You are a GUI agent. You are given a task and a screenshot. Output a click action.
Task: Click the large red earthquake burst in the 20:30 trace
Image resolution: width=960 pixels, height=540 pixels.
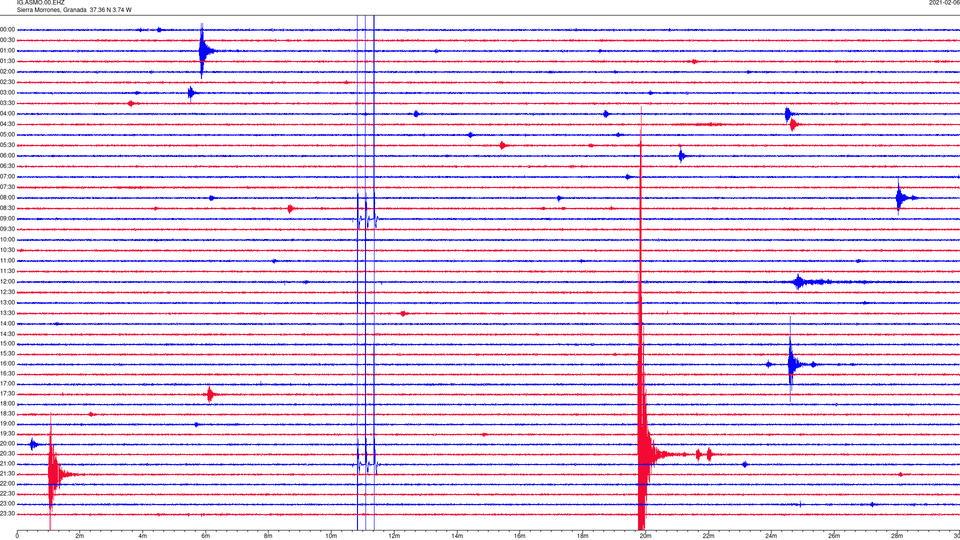point(643,454)
